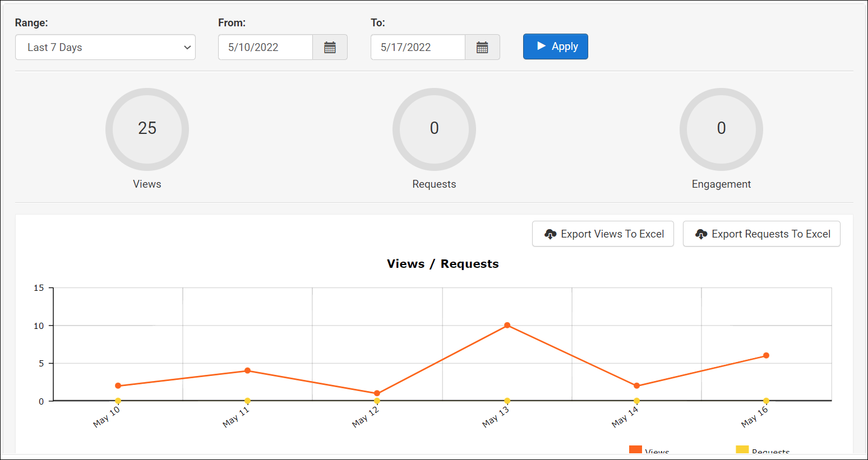The width and height of the screenshot is (868, 460).
Task: Click the orange Views legend swatch
Action: 635,450
